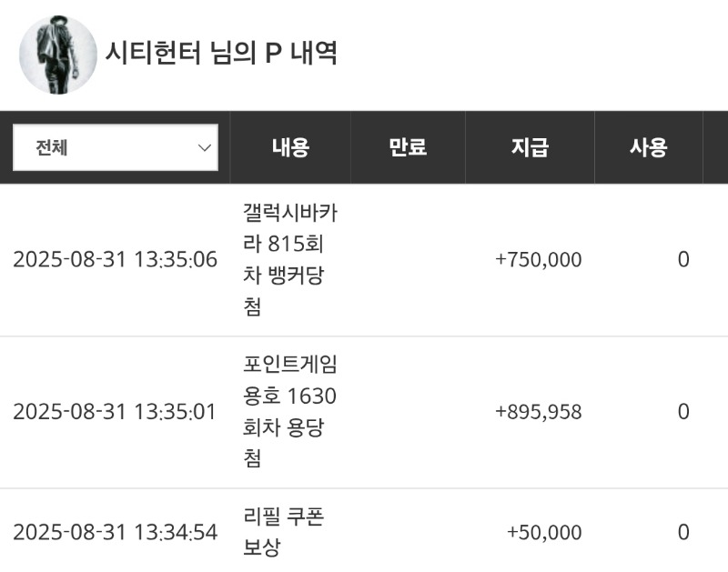The height and width of the screenshot is (572, 728).
Task: Click the timestamp 2025-08-31 13:34:54
Action: (x=116, y=532)
